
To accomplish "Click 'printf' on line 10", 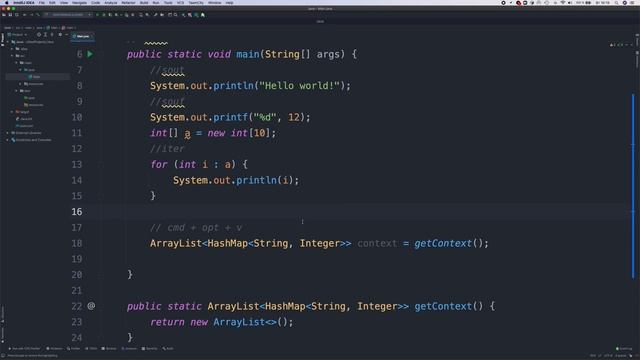I will pyautogui.click(x=231, y=117).
